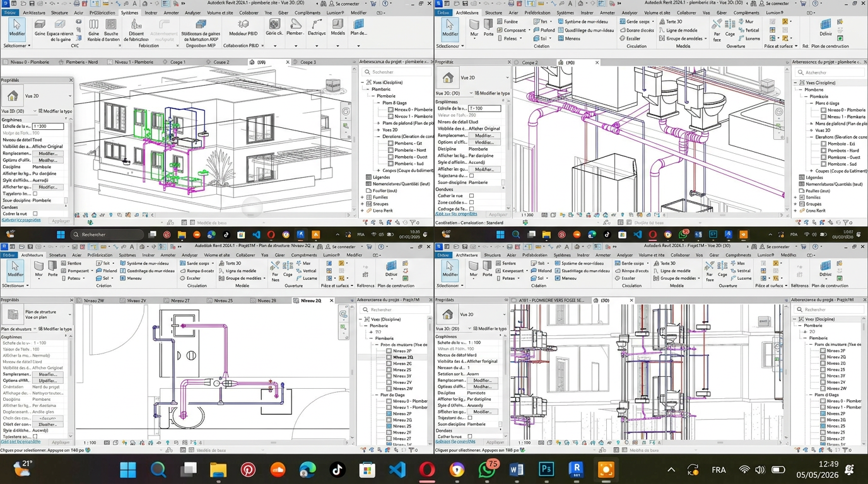The width and height of the screenshot is (868, 484).
Task: Click Lucarne tool in bottom-right window ribbon
Action: [740, 278]
